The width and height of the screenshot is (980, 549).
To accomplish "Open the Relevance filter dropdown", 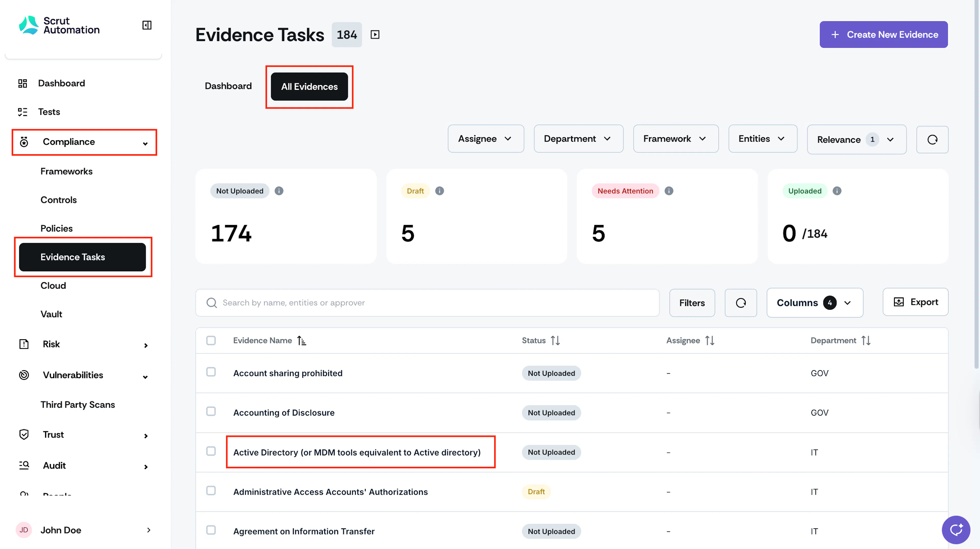I will click(857, 140).
